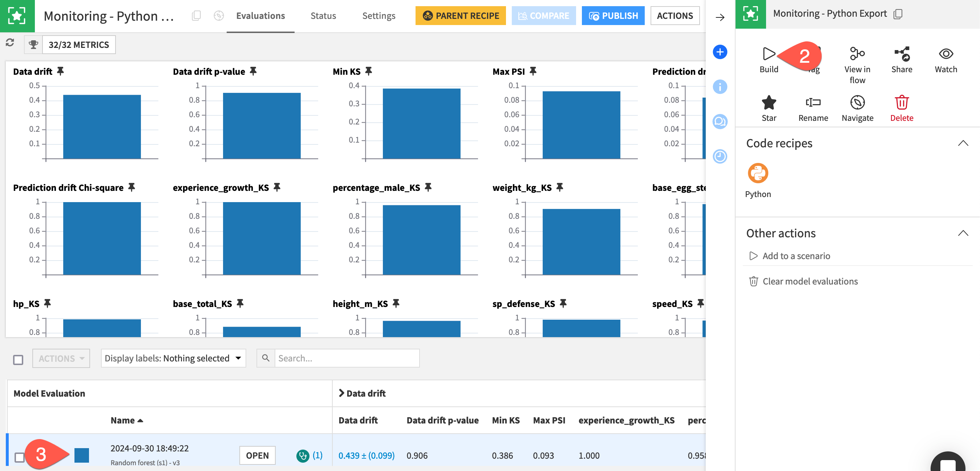Click the Python code recipe icon

click(x=758, y=173)
